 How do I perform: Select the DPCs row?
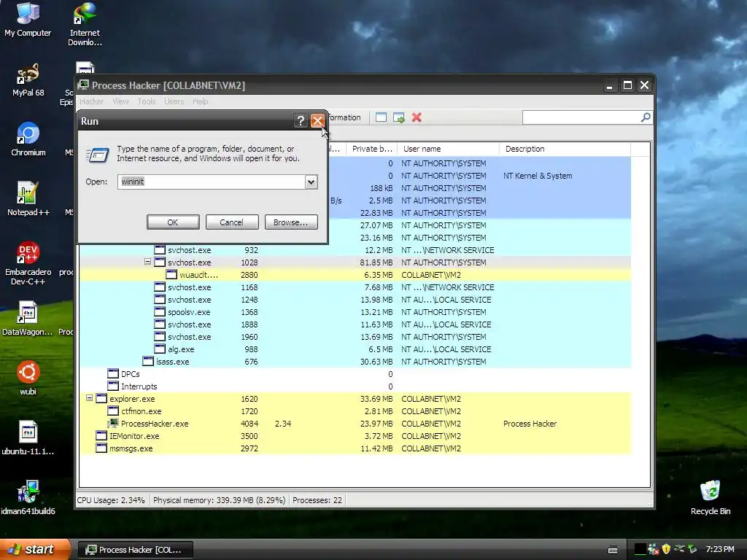pos(355,374)
